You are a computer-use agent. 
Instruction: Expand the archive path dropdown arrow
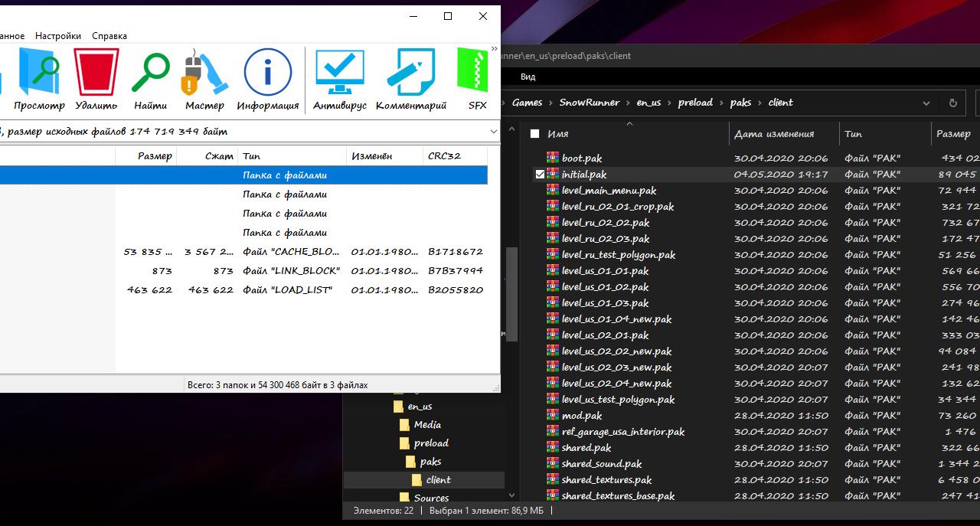click(492, 132)
